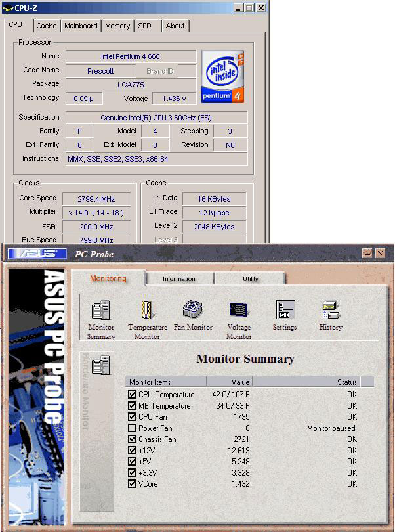Click the Instructions field MMX, SSE, SSE2
This screenshot has width=395, height=532.
156,159
